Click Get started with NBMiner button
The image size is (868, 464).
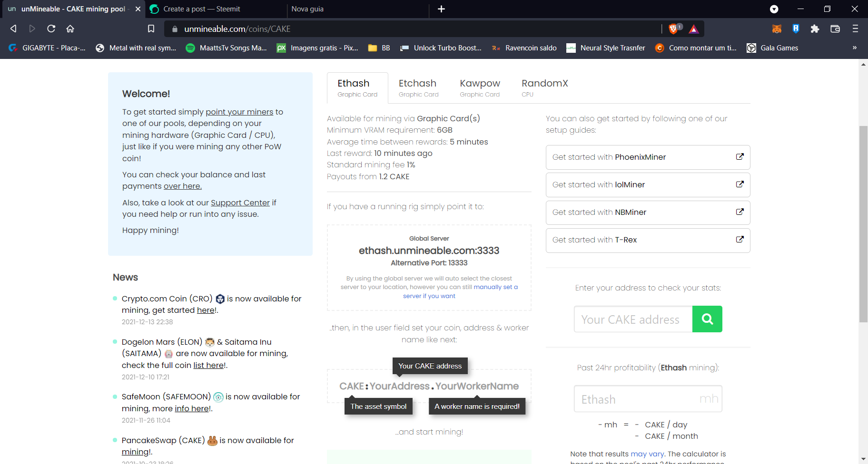coord(648,213)
